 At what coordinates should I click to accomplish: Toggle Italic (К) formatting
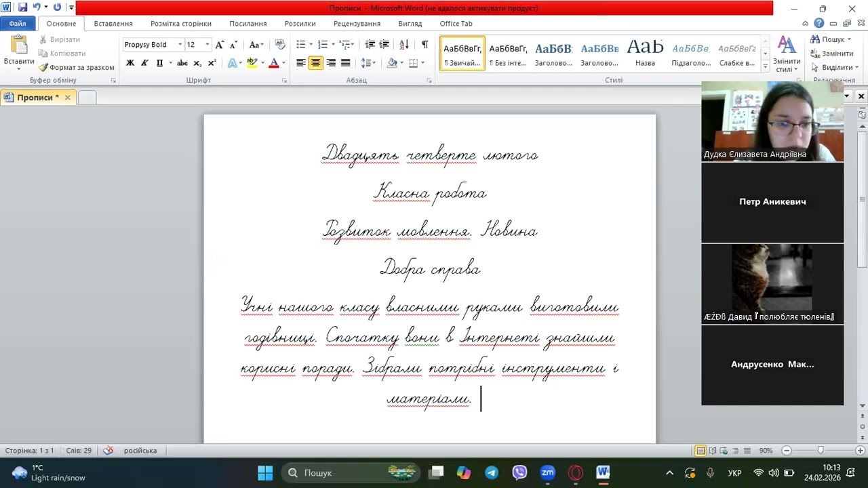[x=144, y=63]
